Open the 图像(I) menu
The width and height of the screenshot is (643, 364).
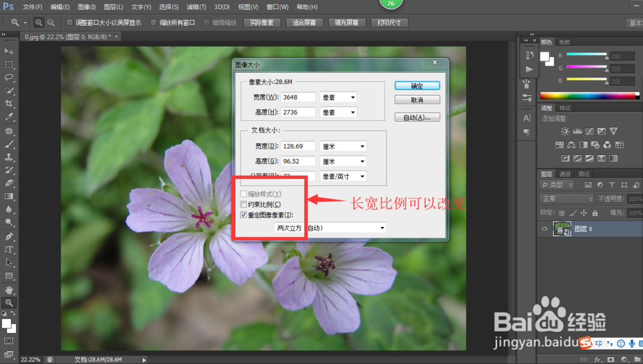[87, 7]
